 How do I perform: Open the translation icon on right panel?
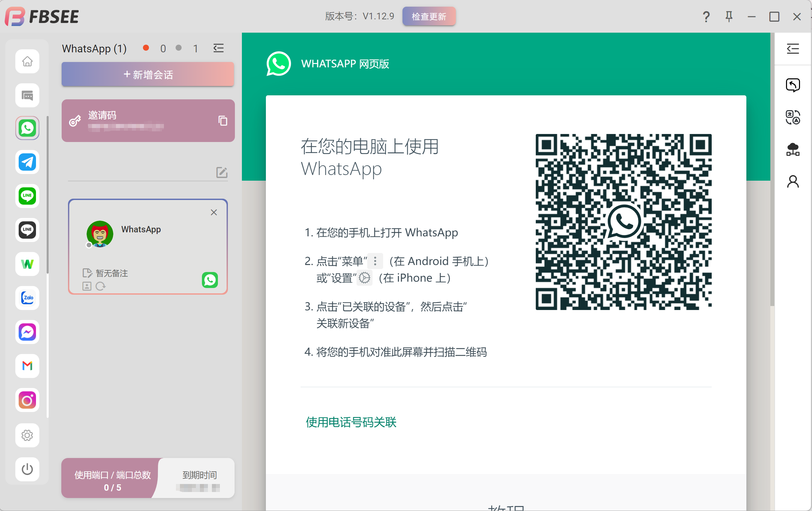[x=793, y=117]
